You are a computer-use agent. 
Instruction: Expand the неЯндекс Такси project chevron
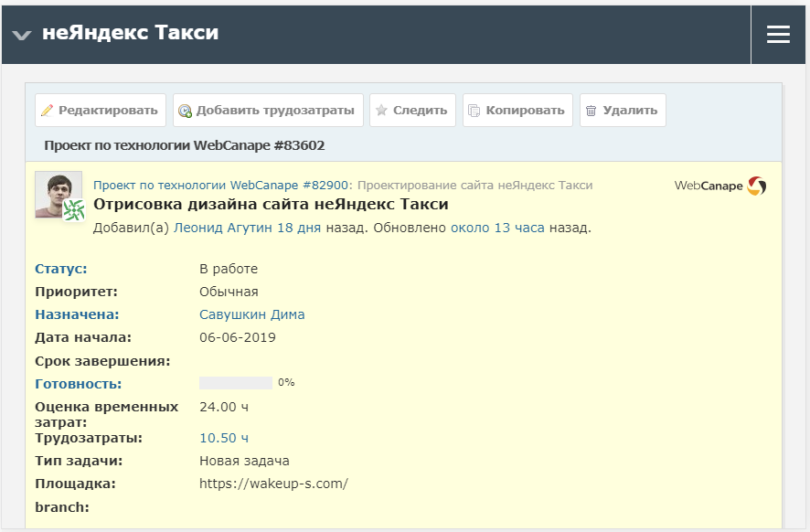pyautogui.click(x=22, y=35)
